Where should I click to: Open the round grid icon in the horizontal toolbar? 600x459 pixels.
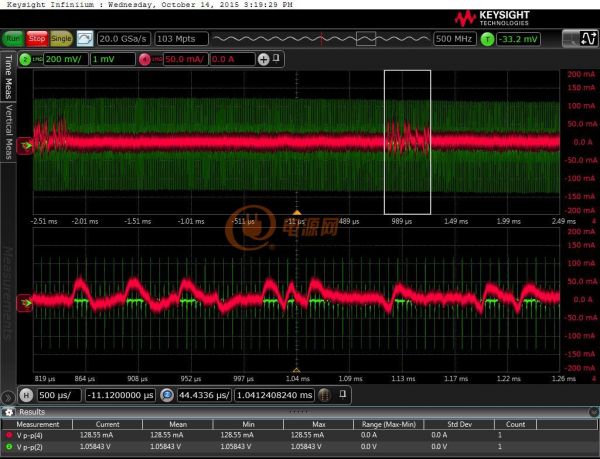pyautogui.click(x=324, y=395)
